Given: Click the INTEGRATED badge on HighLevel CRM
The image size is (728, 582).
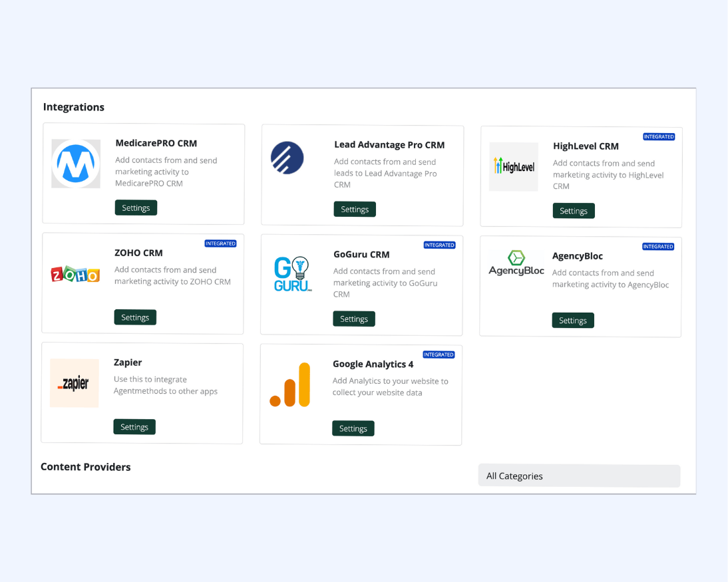Looking at the screenshot, I should click(x=659, y=137).
